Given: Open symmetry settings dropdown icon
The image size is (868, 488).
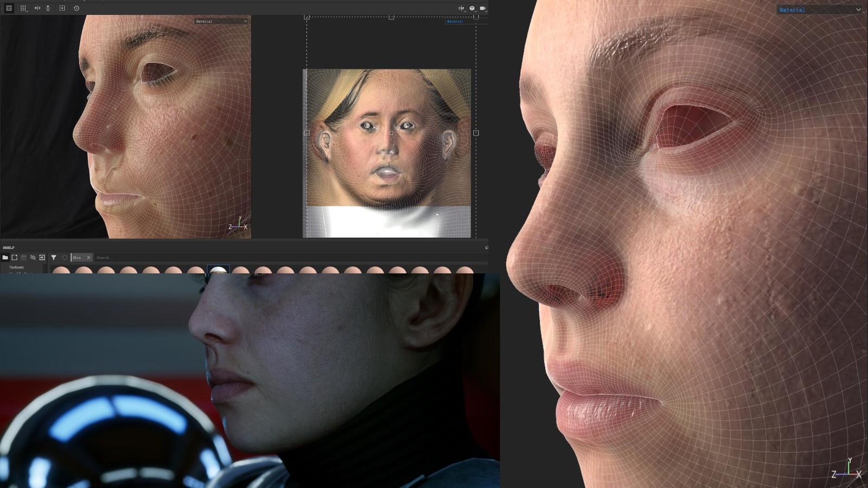Looking at the screenshot, I should pos(462,8).
